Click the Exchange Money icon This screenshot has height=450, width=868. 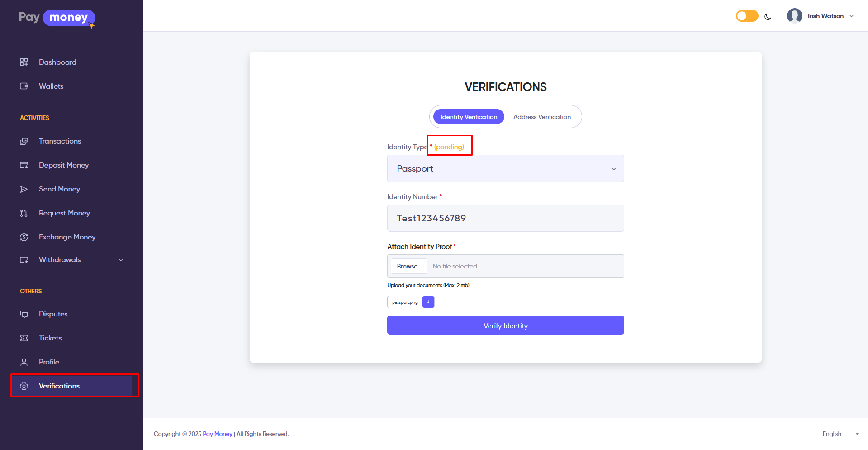(x=24, y=237)
